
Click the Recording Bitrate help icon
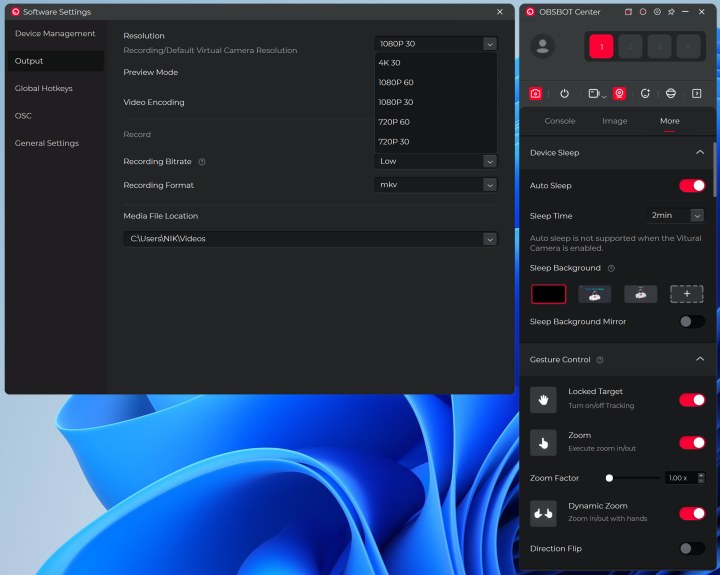[202, 161]
